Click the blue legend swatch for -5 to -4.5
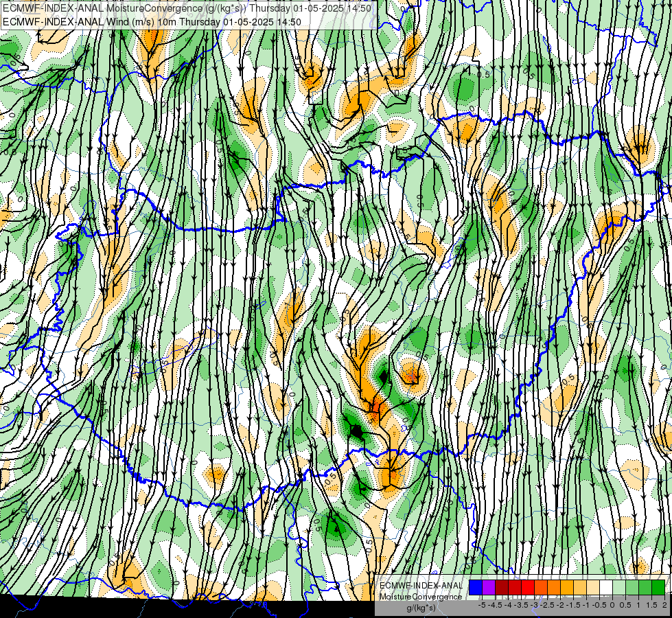 [x=476, y=587]
